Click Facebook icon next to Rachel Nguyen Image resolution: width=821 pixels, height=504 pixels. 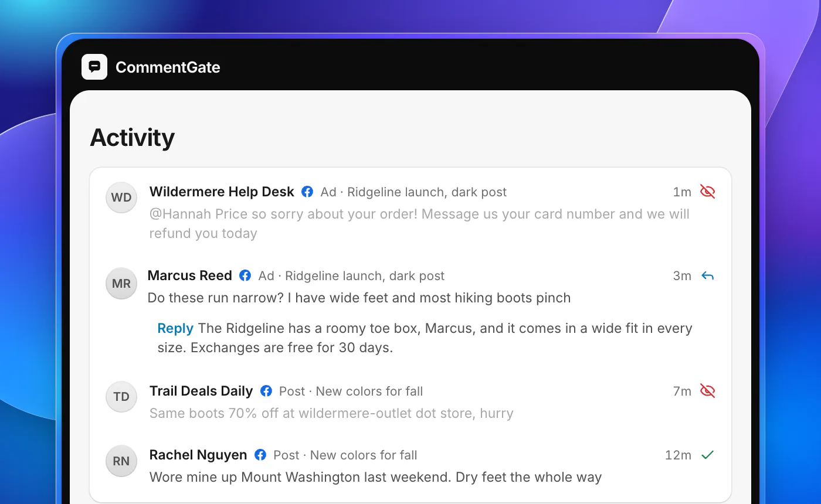pos(260,455)
